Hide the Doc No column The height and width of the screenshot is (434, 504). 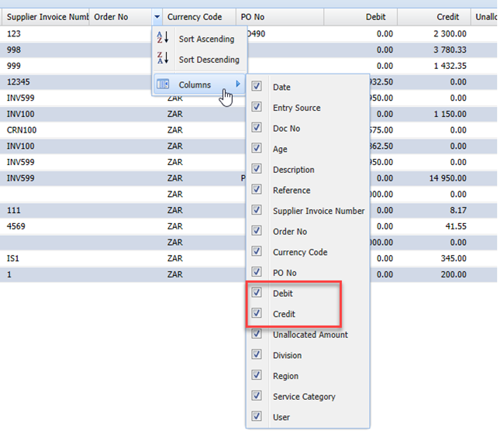click(257, 129)
